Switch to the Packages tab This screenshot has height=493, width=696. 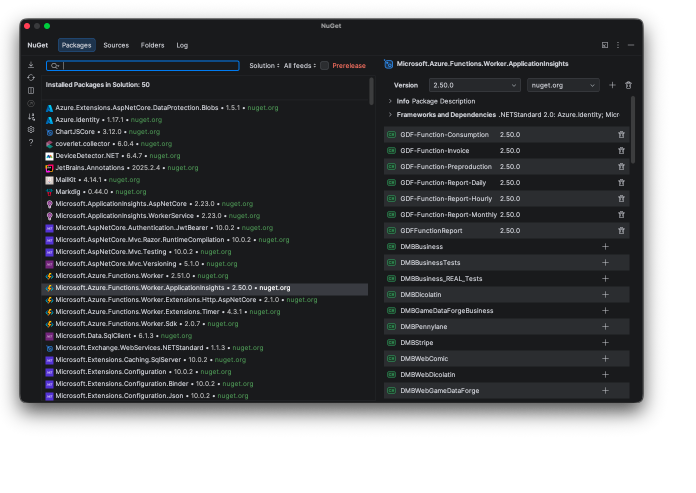tap(76, 45)
